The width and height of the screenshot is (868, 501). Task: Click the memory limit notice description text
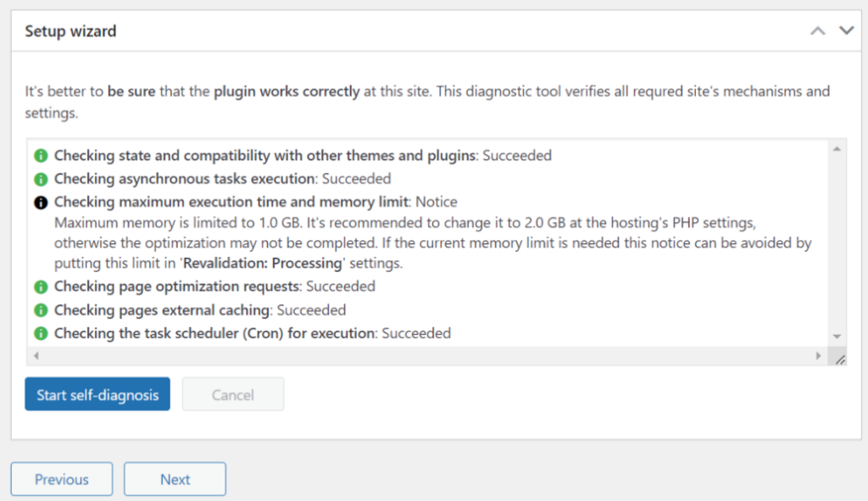433,243
